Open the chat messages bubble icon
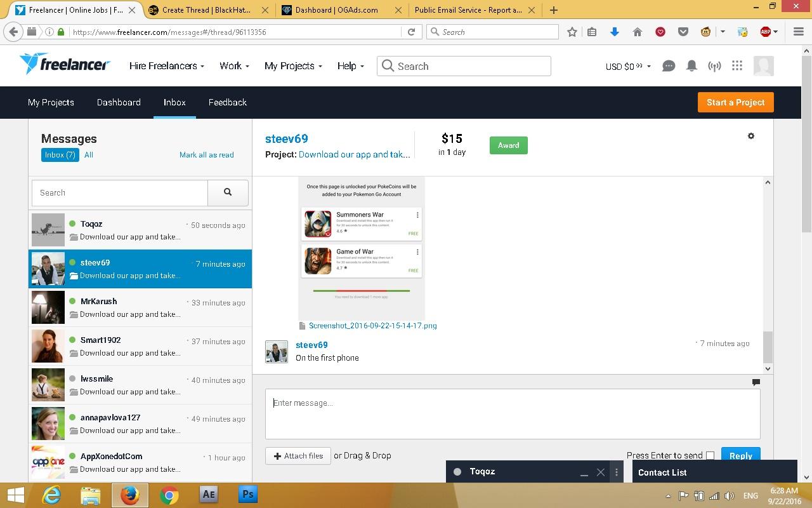The image size is (812, 508). (x=668, y=66)
